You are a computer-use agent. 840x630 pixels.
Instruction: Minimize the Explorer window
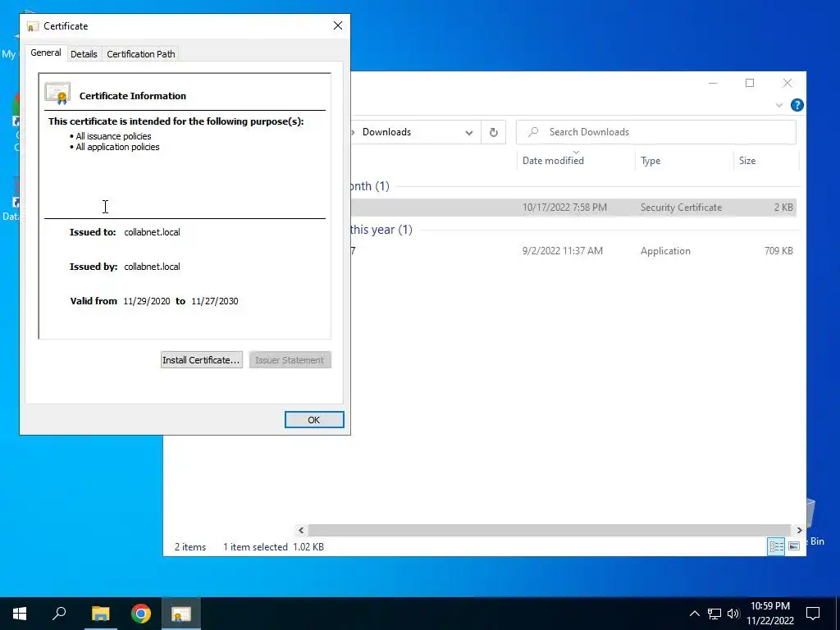click(713, 83)
